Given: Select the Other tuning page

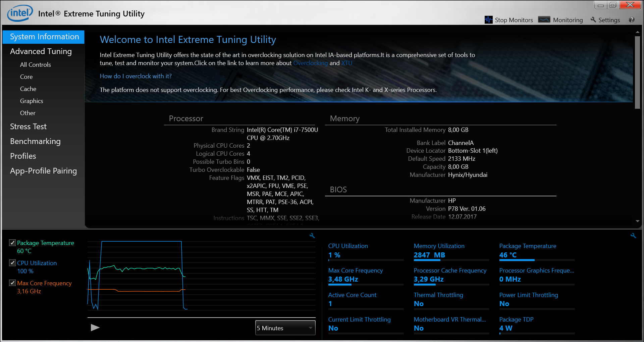Looking at the screenshot, I should (x=28, y=113).
